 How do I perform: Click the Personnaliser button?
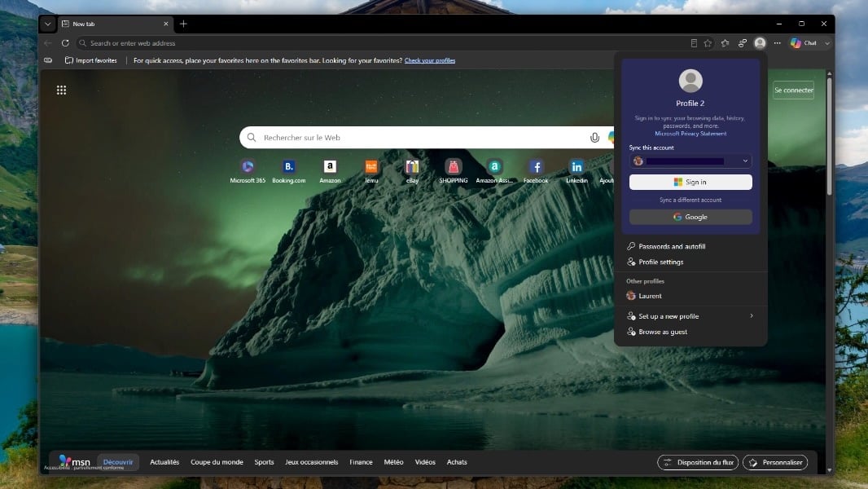pyautogui.click(x=775, y=462)
